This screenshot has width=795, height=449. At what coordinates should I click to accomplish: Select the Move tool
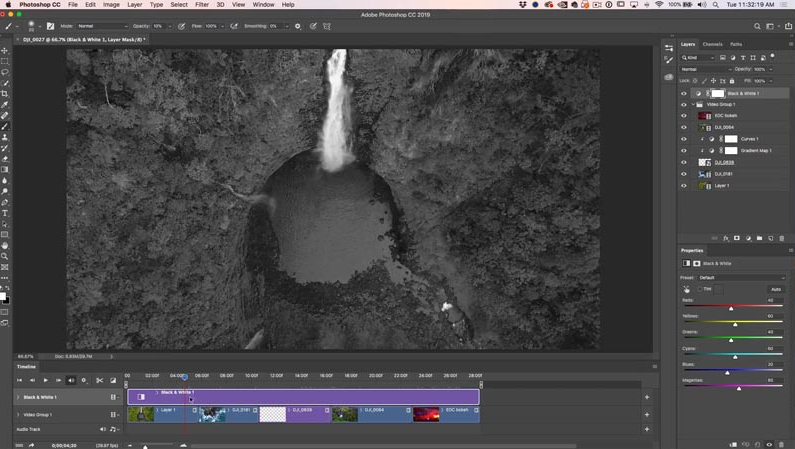[5, 51]
